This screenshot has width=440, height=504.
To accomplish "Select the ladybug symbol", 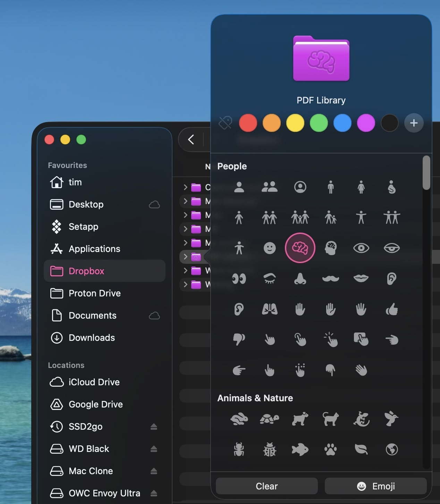I will (269, 450).
